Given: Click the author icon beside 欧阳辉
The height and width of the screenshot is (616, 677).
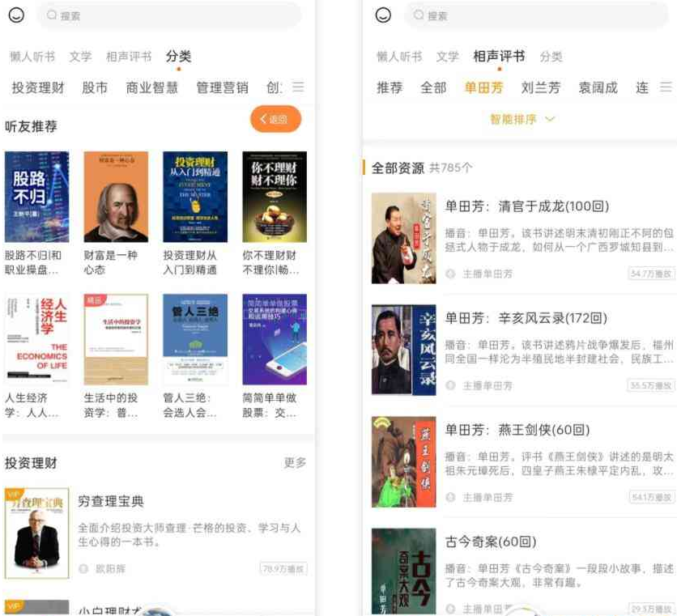Looking at the screenshot, I should (83, 568).
